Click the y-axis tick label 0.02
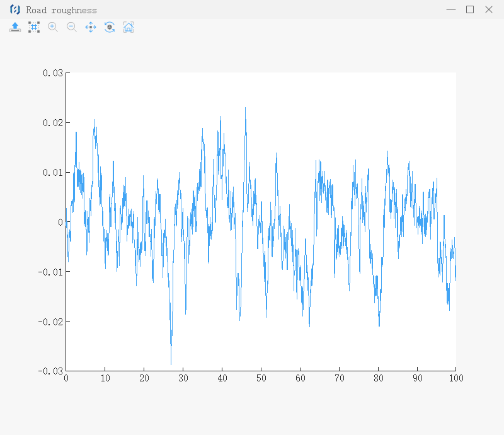The height and width of the screenshot is (435, 504). click(53, 123)
